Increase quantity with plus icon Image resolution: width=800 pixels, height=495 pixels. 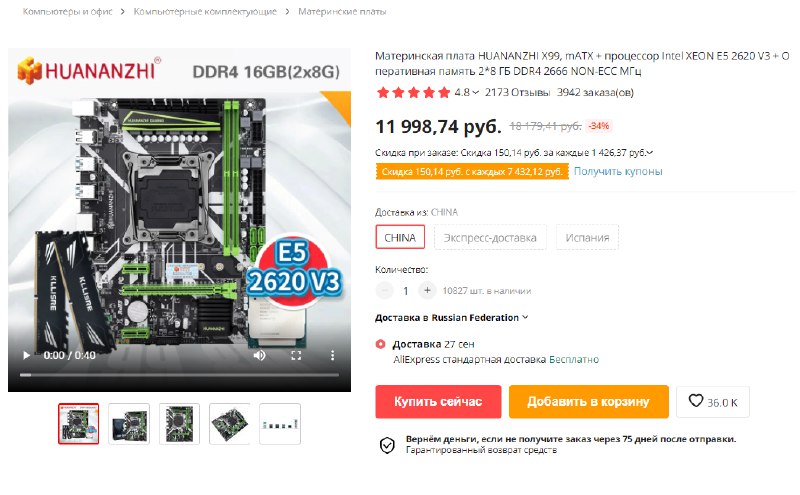click(x=427, y=290)
